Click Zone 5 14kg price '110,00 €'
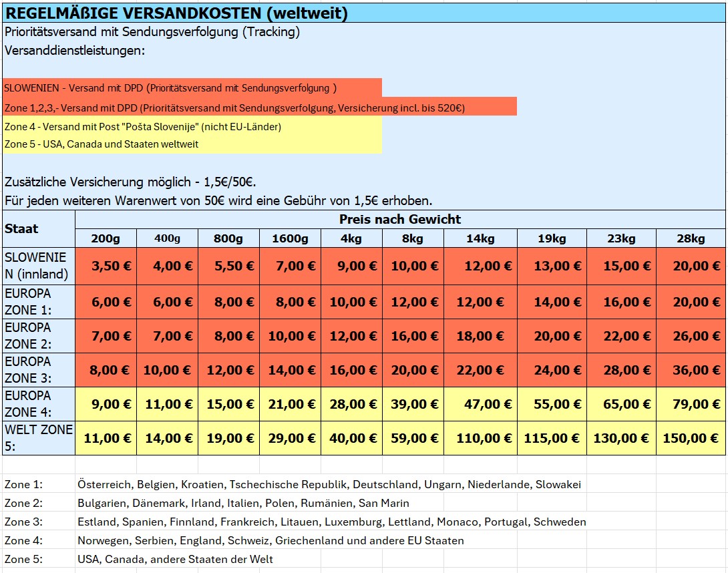Screen dimensions: 728x573 [480, 438]
